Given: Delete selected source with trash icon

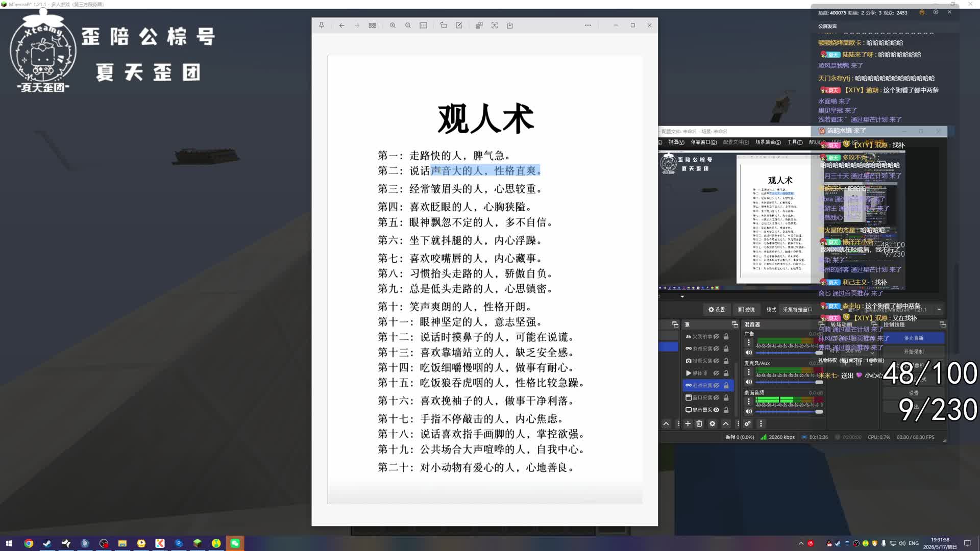Looking at the screenshot, I should [x=699, y=423].
